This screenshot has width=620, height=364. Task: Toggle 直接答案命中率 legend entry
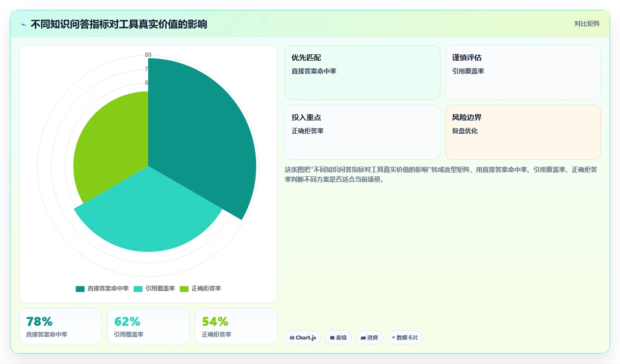(x=102, y=289)
